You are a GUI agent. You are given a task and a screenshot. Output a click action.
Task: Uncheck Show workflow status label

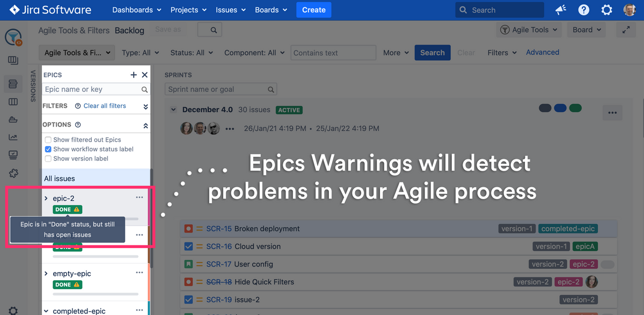click(x=48, y=149)
